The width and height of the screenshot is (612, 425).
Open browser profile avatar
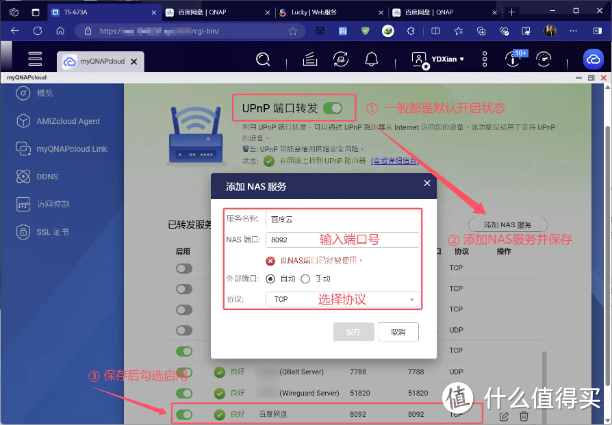point(550,31)
